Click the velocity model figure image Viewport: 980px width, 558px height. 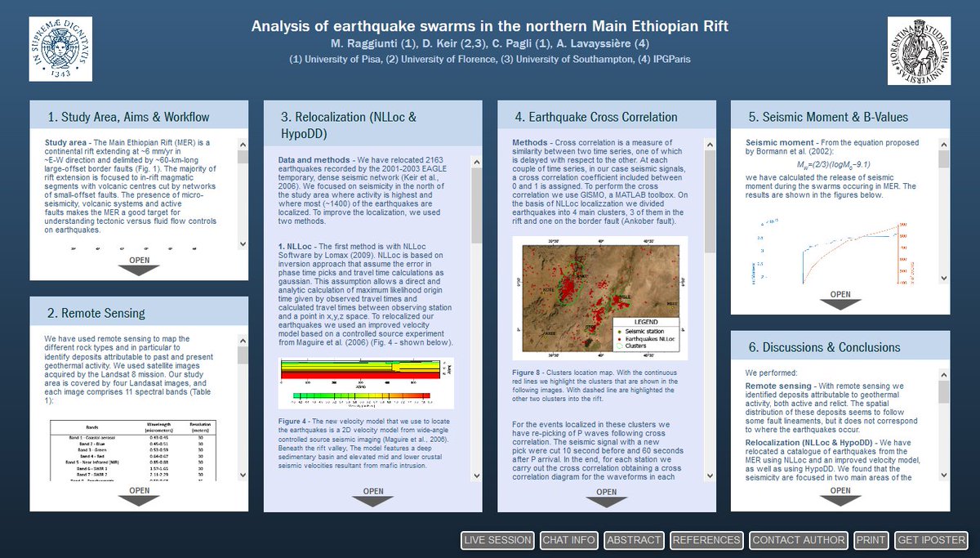pyautogui.click(x=366, y=384)
